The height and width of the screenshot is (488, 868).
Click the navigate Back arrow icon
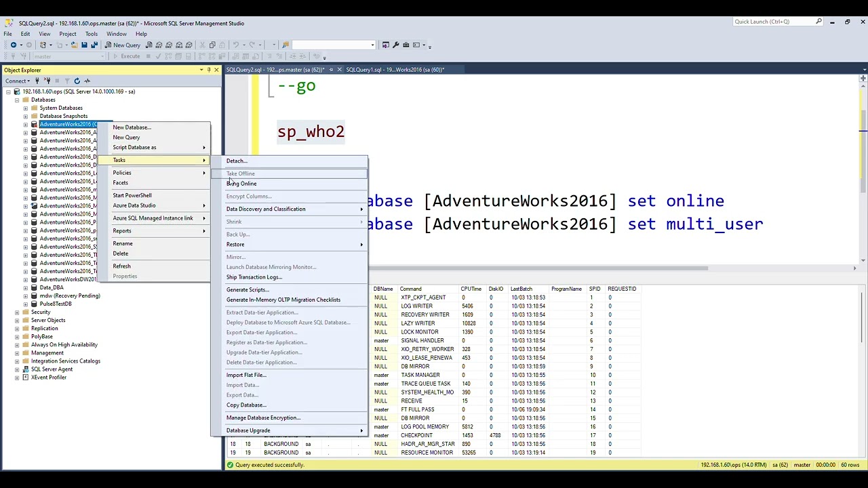[14, 45]
